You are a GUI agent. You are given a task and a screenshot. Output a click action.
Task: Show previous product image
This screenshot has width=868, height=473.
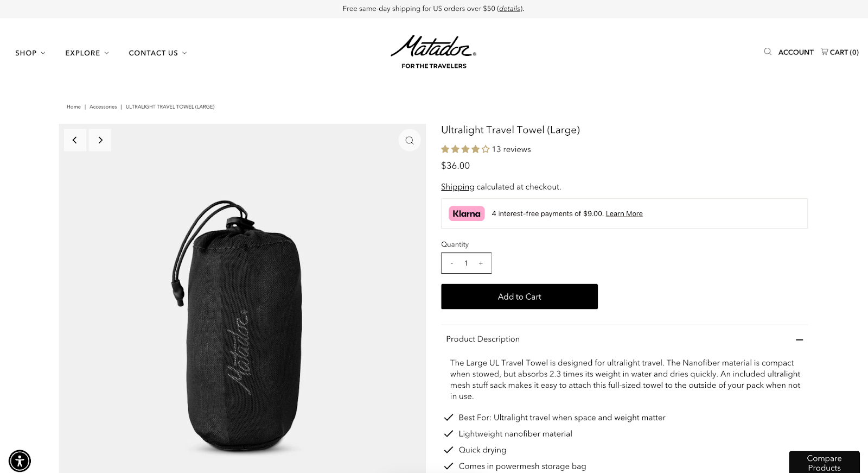75,140
